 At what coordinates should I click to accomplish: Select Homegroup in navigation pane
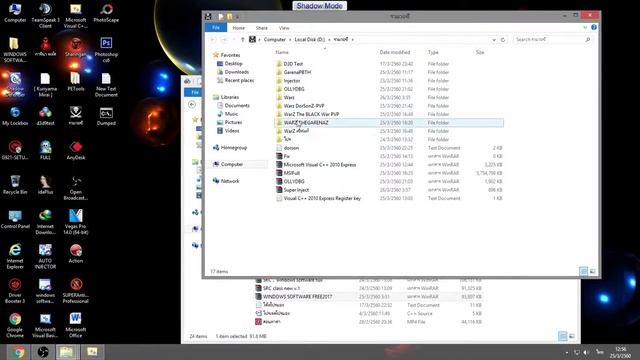tap(234, 147)
